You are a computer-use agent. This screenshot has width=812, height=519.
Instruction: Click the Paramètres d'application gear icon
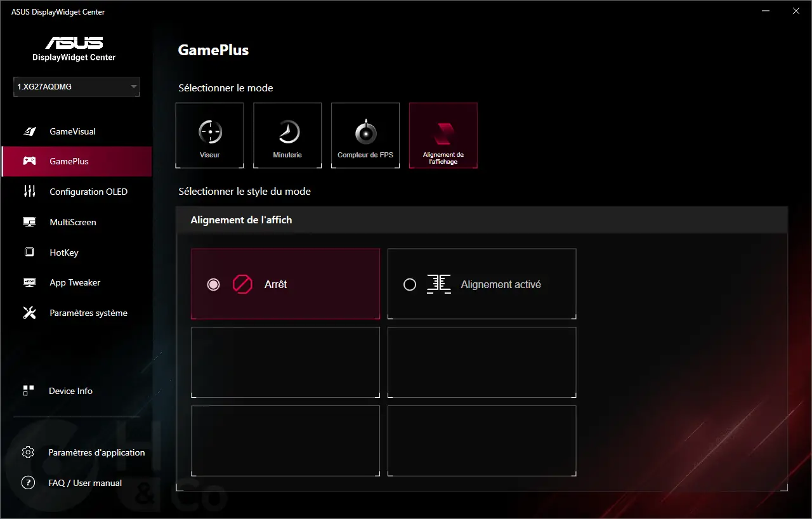click(x=28, y=452)
